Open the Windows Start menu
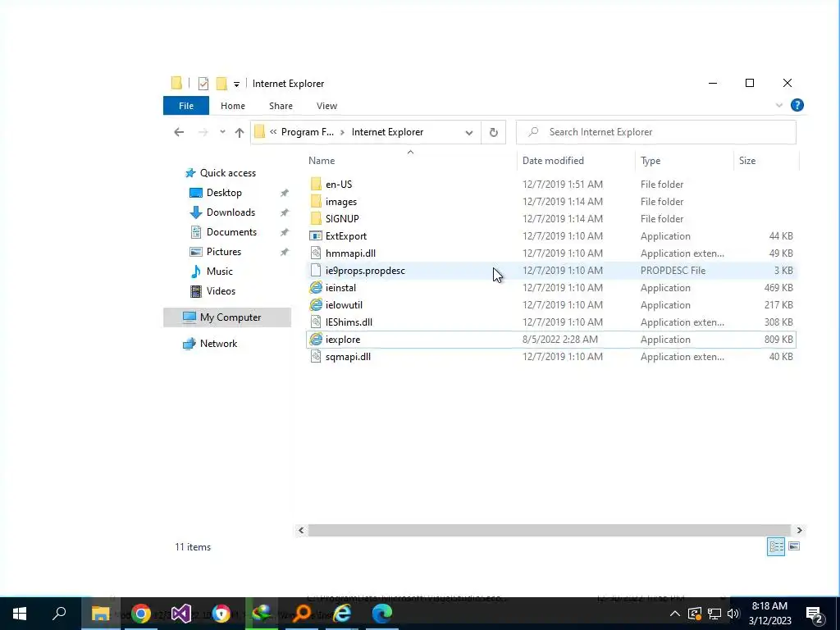840x630 pixels. tap(20, 614)
